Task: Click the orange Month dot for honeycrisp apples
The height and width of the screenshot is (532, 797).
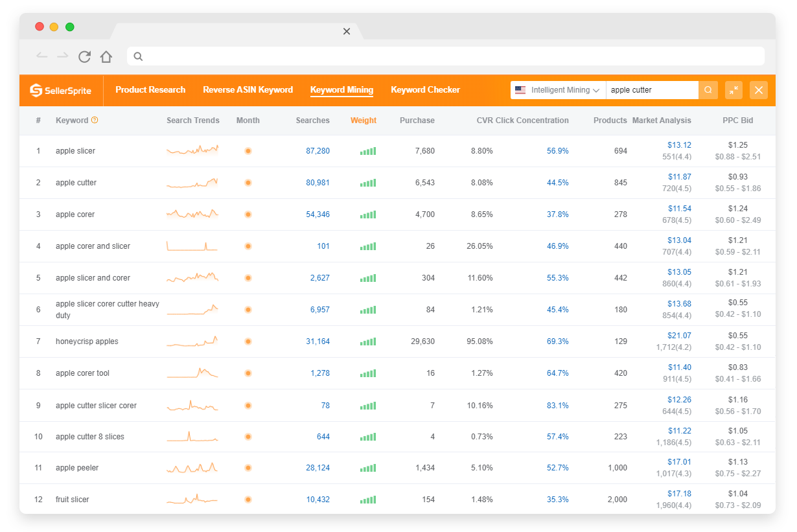Action: [248, 341]
